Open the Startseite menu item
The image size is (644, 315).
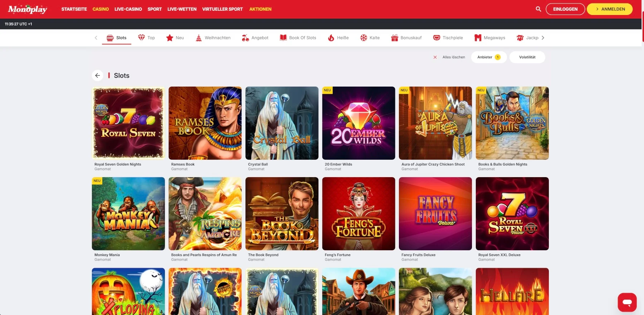74,9
